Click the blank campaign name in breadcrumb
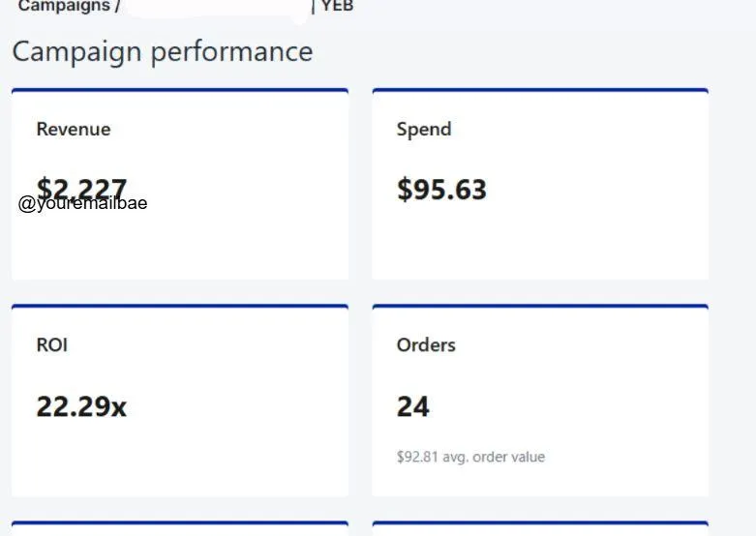This screenshot has width=756, height=536. click(x=217, y=7)
